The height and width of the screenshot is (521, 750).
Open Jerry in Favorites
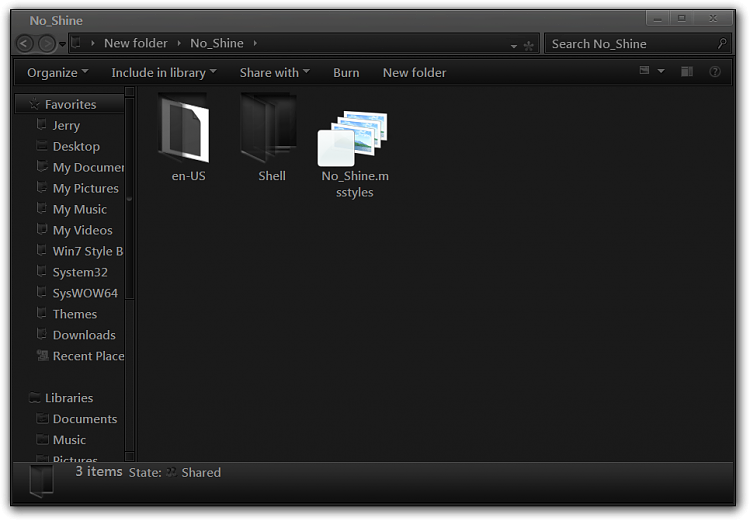coord(66,125)
